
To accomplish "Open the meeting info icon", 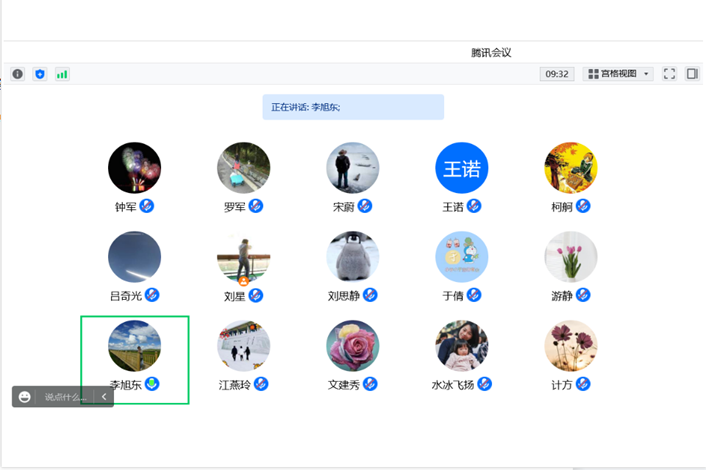I will [x=17, y=74].
